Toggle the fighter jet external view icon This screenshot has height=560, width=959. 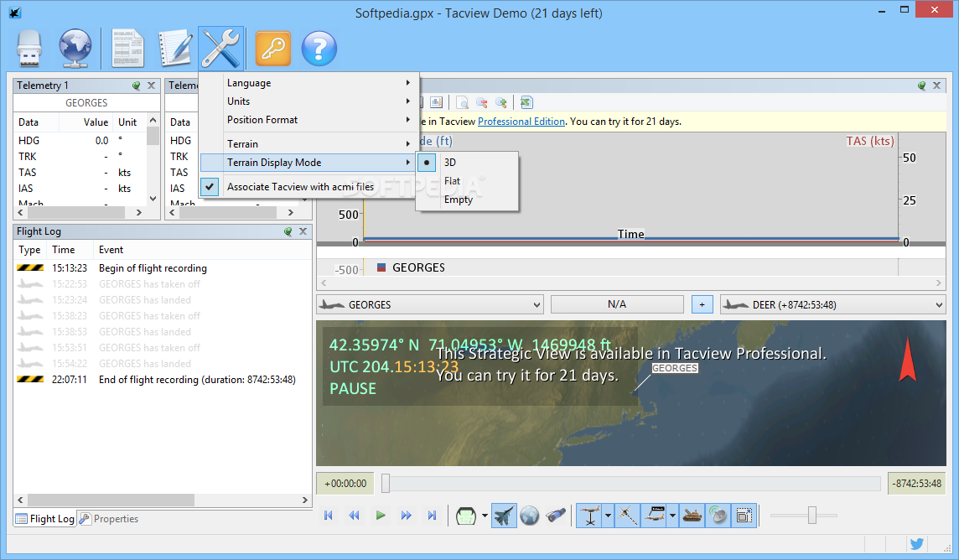click(503, 516)
